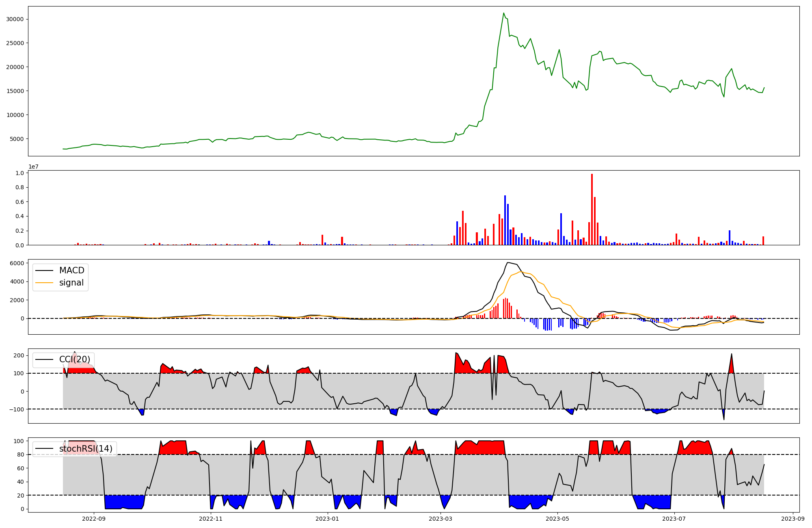Click the black MACD legend line swatch
Screen dimensions: 812x528
click(x=44, y=270)
